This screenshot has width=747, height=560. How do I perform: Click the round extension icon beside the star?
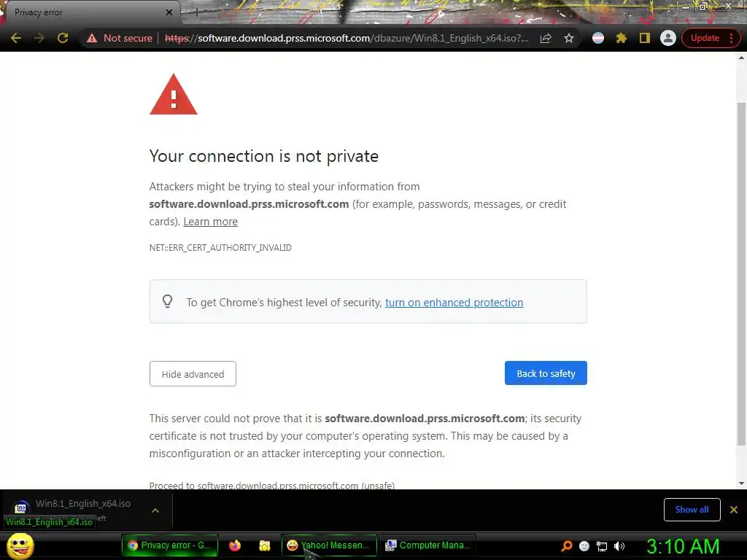598,38
